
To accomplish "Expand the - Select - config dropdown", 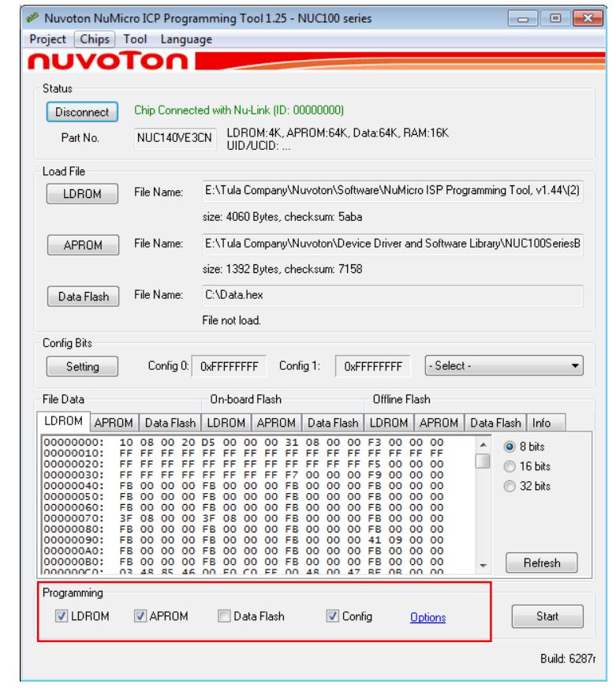I will [x=504, y=366].
